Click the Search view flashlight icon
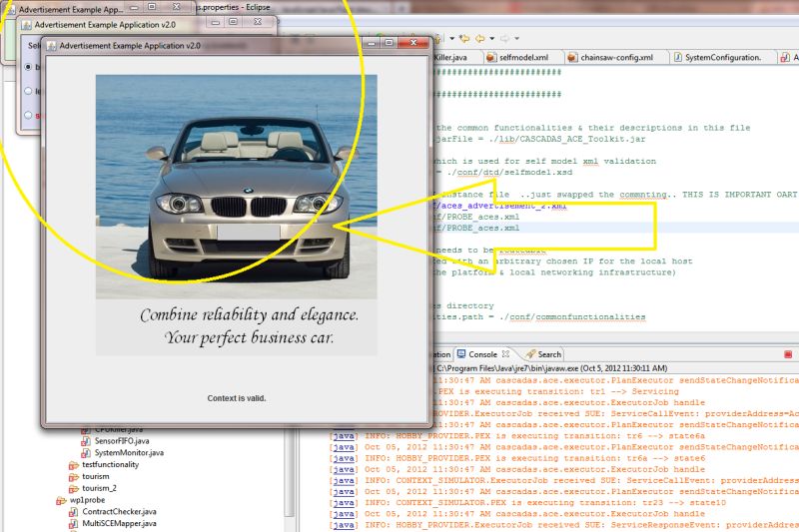 tap(530, 353)
